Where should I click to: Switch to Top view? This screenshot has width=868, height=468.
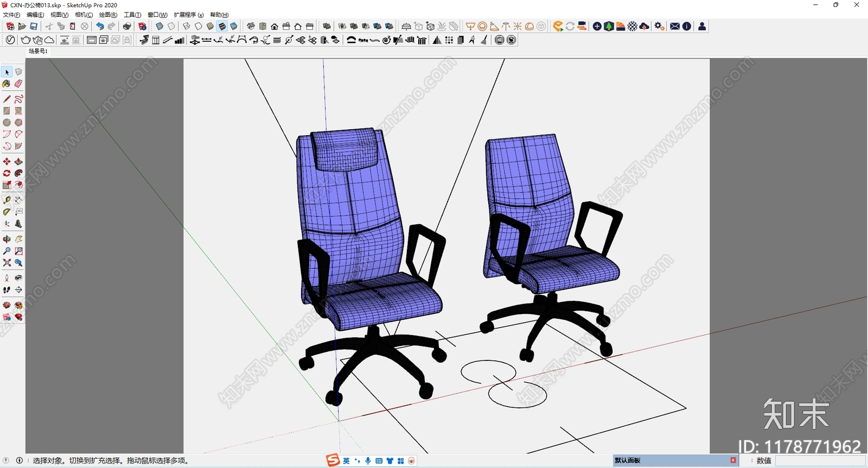[x=263, y=26]
